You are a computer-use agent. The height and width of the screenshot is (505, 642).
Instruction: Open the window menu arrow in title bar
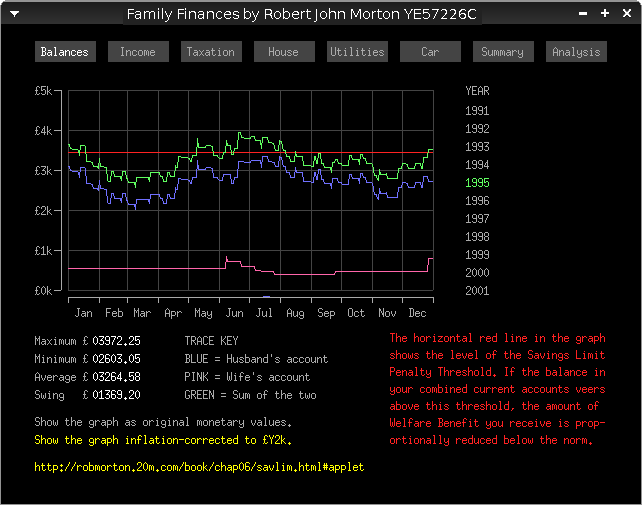pos(14,14)
